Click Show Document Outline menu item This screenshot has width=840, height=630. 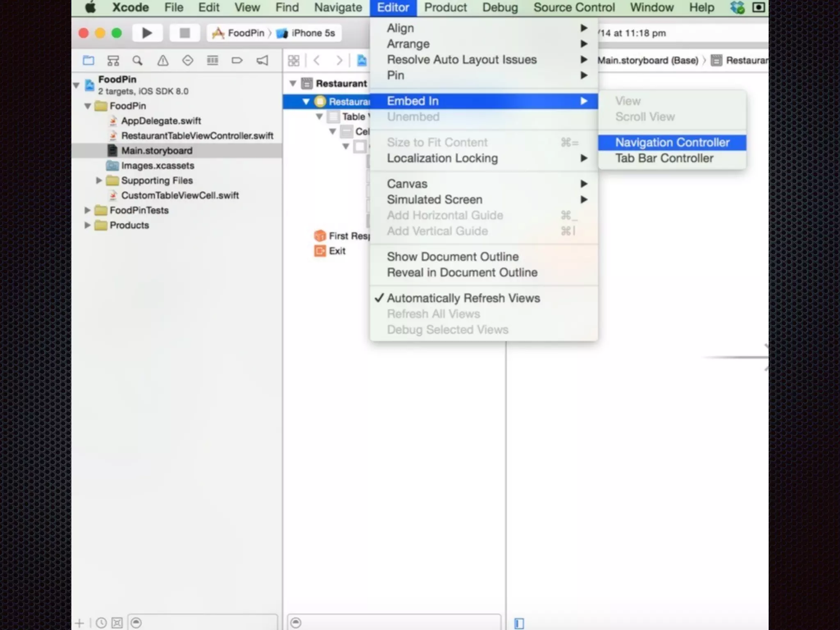coord(452,257)
